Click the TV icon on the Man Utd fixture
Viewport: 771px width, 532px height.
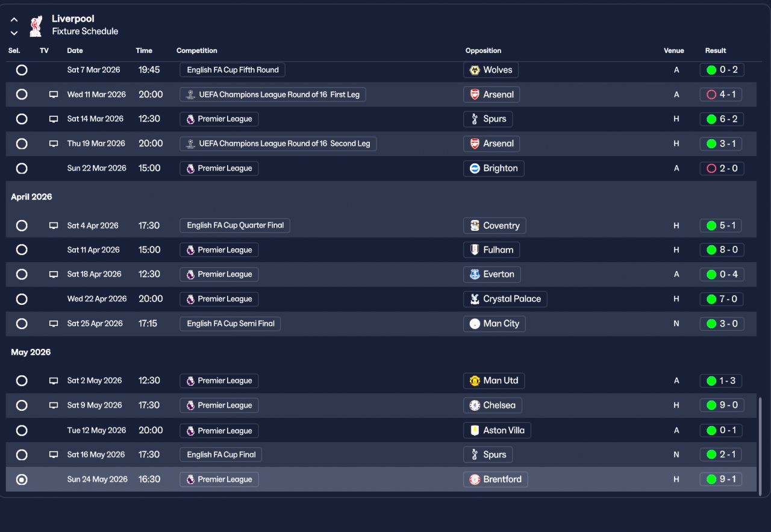pos(54,381)
